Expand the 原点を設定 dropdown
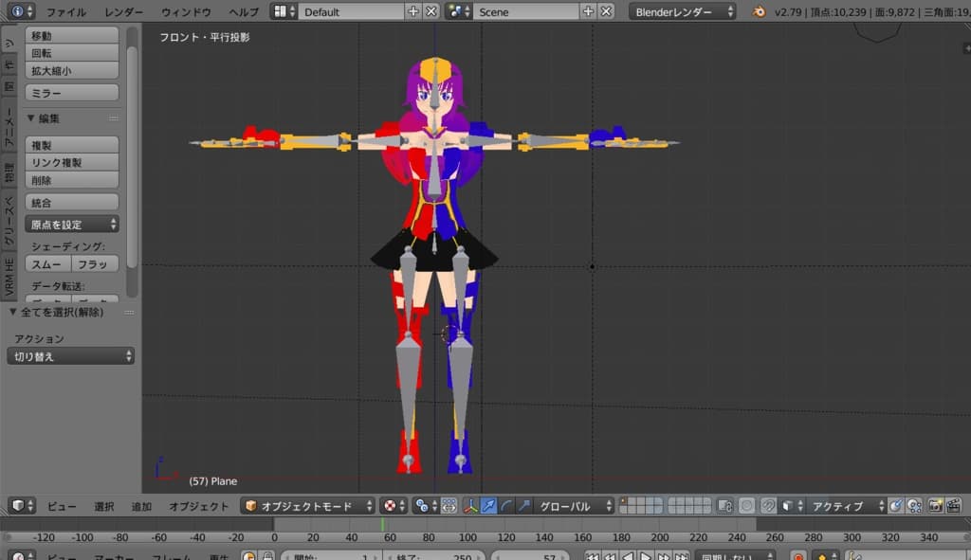 72,225
